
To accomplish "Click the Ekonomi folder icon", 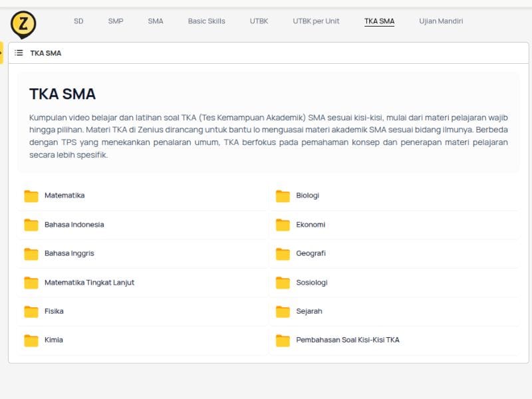I will (x=283, y=225).
